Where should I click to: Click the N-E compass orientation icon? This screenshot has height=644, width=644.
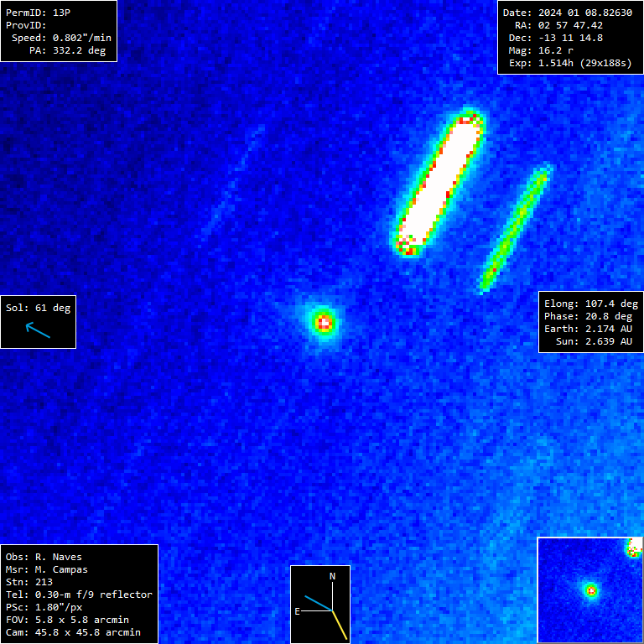click(320, 604)
